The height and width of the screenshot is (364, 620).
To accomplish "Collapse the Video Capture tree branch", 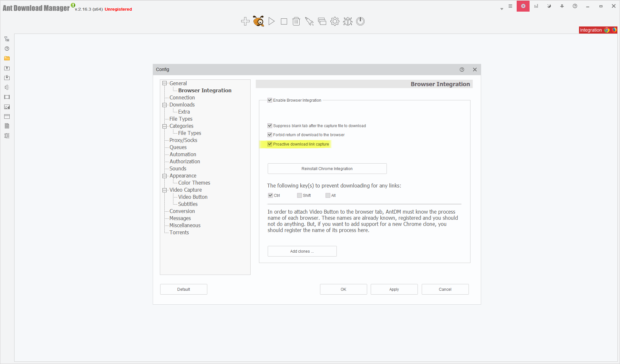I will tap(165, 190).
